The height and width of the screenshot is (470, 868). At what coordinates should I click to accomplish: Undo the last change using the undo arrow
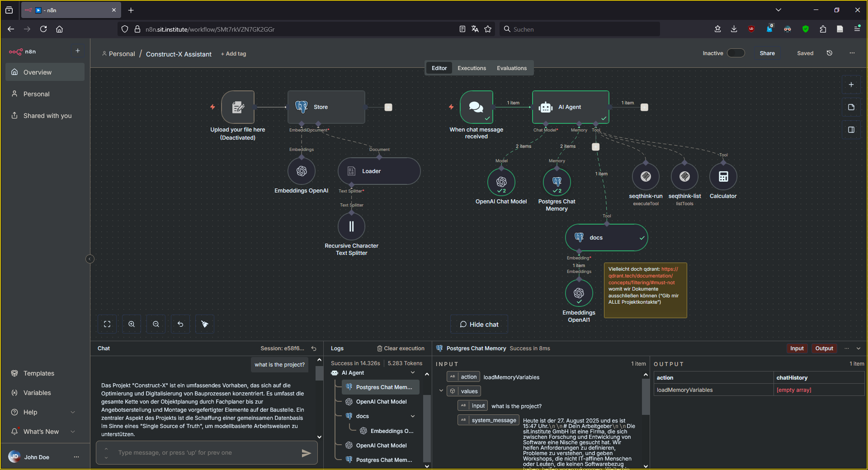pos(180,324)
